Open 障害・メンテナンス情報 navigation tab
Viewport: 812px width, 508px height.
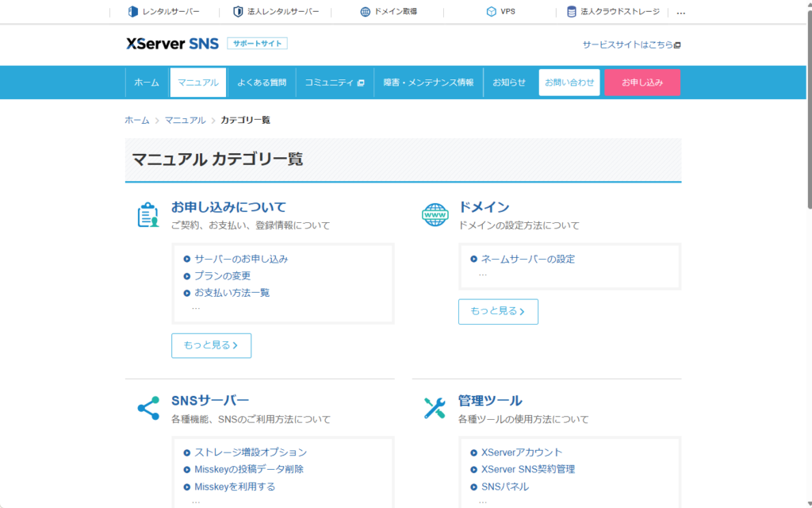coord(428,83)
